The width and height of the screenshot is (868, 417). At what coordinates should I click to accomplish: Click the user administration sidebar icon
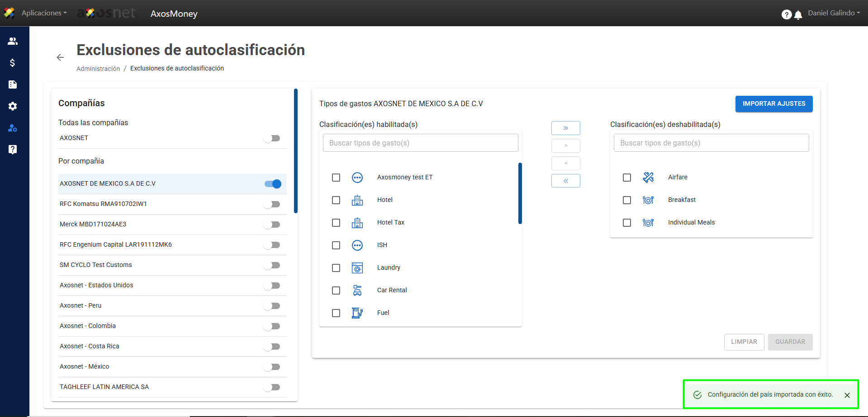[x=13, y=128]
